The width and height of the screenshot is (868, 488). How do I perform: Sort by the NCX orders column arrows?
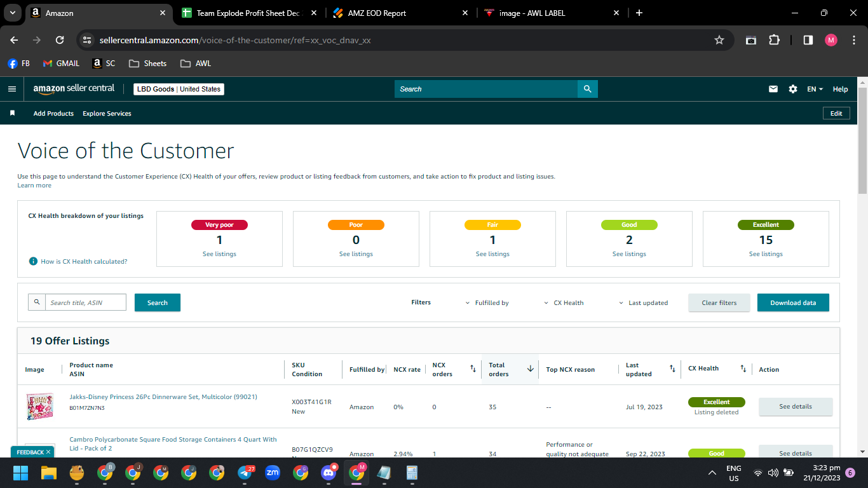tap(473, 369)
